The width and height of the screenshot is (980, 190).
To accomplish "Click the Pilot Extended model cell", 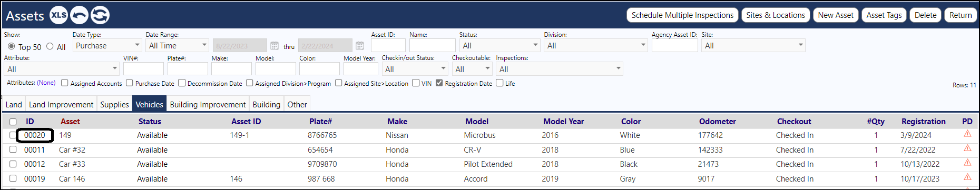I will (488, 164).
